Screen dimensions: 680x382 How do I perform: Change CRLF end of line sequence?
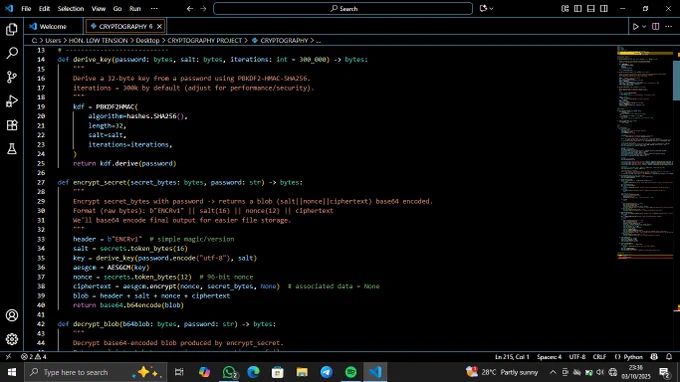point(599,357)
